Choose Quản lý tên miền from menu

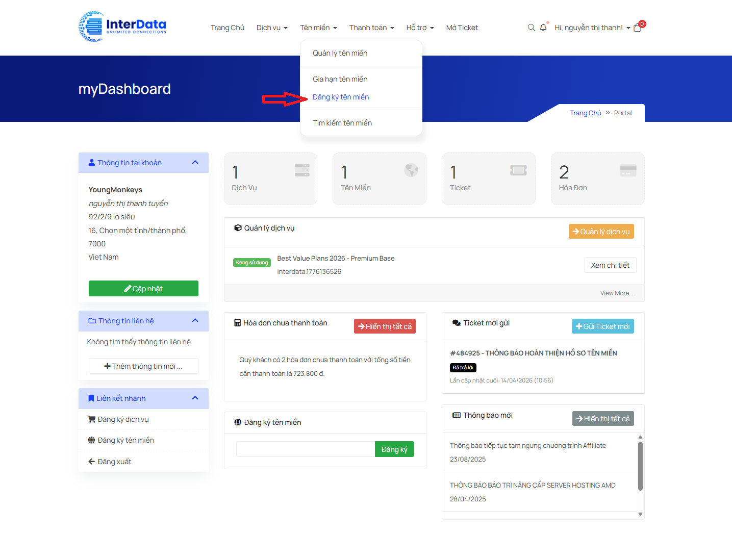pos(340,53)
